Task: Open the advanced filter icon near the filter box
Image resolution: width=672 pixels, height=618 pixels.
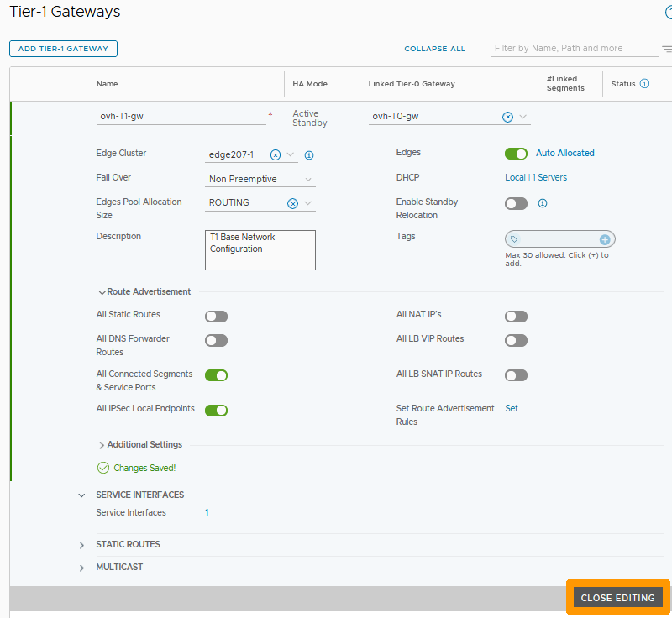Action: 665,49
